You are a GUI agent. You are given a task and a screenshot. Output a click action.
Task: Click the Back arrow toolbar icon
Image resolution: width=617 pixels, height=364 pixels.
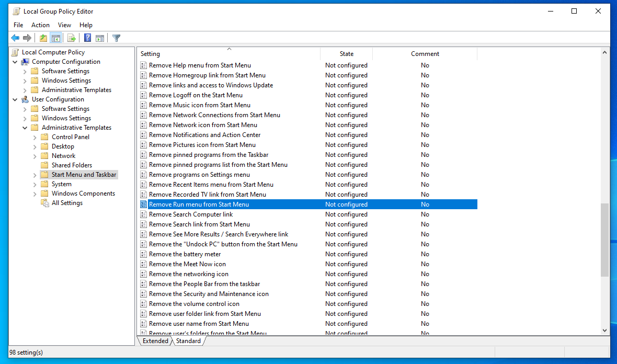click(x=15, y=38)
